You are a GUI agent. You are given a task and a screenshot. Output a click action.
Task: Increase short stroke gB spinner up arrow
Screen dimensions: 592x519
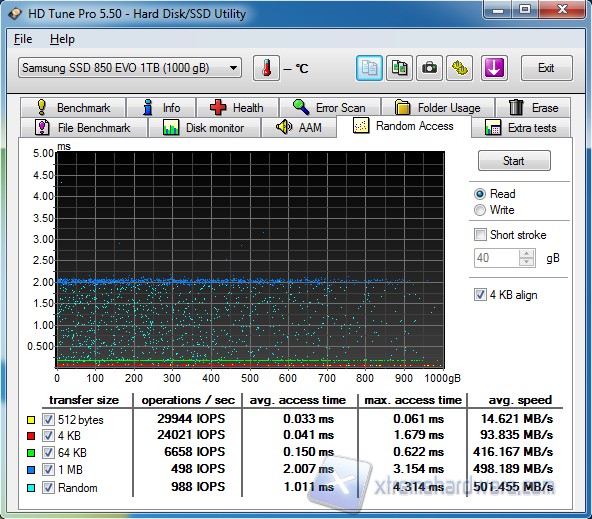point(527,254)
